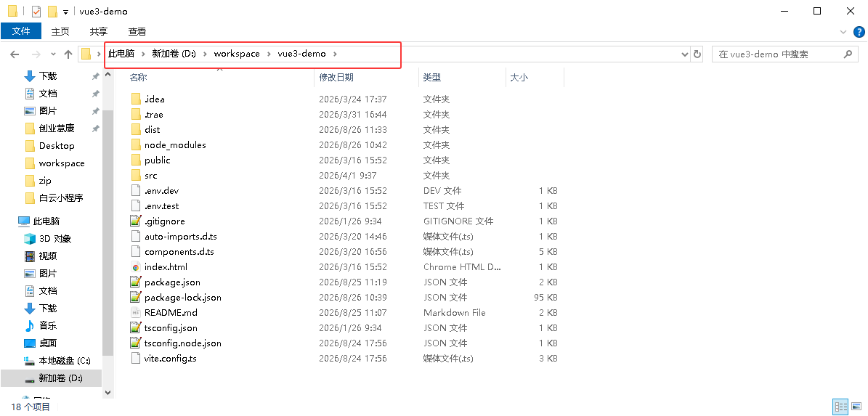Expand the ribbon with the chevron
Image resolution: width=868 pixels, height=416 pixels.
[x=843, y=32]
